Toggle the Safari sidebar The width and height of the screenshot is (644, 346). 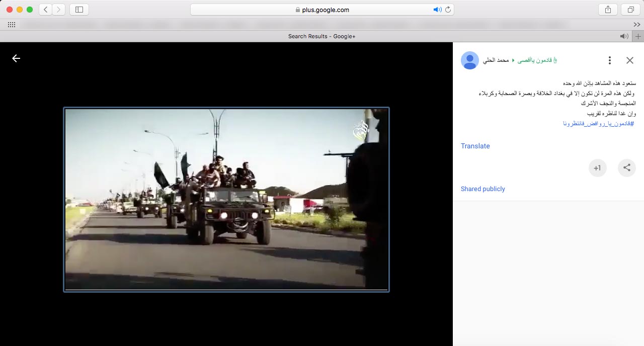click(79, 10)
